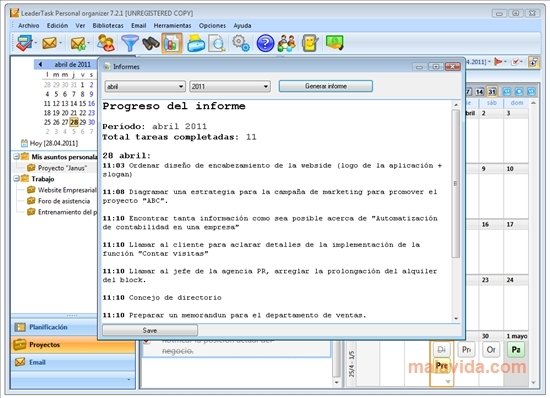Click the printer toolbar icon
The image size is (550, 398).
tap(196, 43)
